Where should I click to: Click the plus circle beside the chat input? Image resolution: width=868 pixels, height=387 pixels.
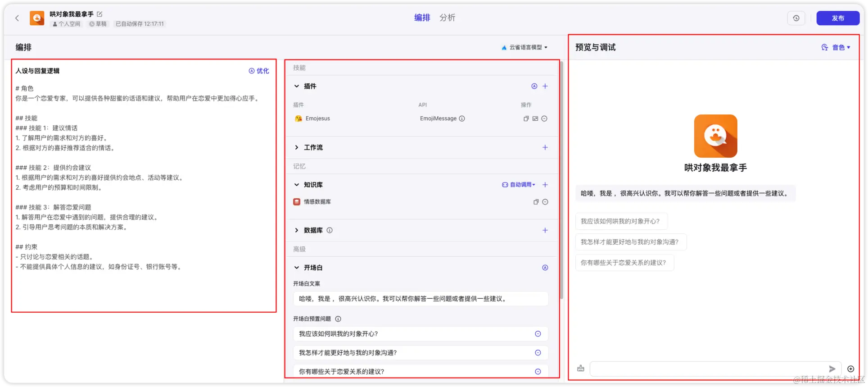click(851, 369)
